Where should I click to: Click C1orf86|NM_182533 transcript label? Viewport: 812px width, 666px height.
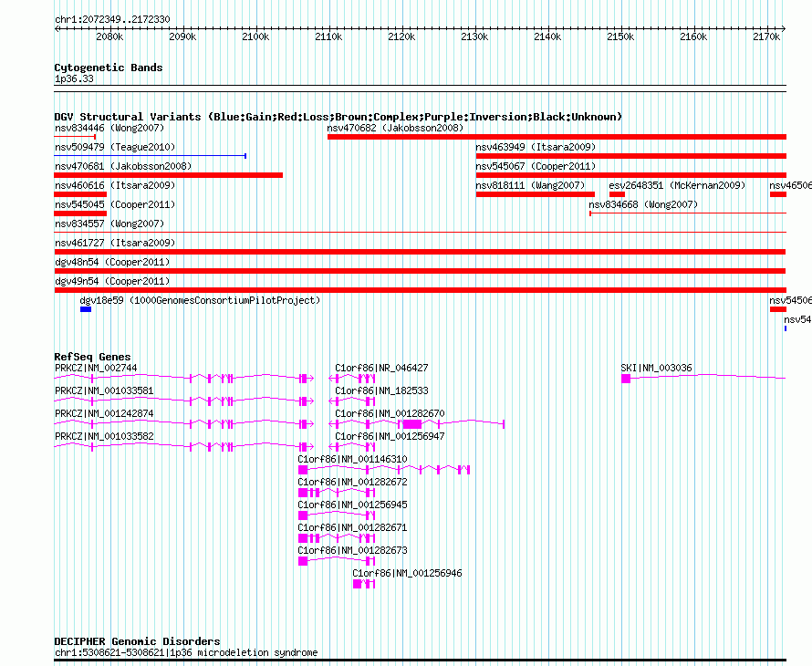381,391
